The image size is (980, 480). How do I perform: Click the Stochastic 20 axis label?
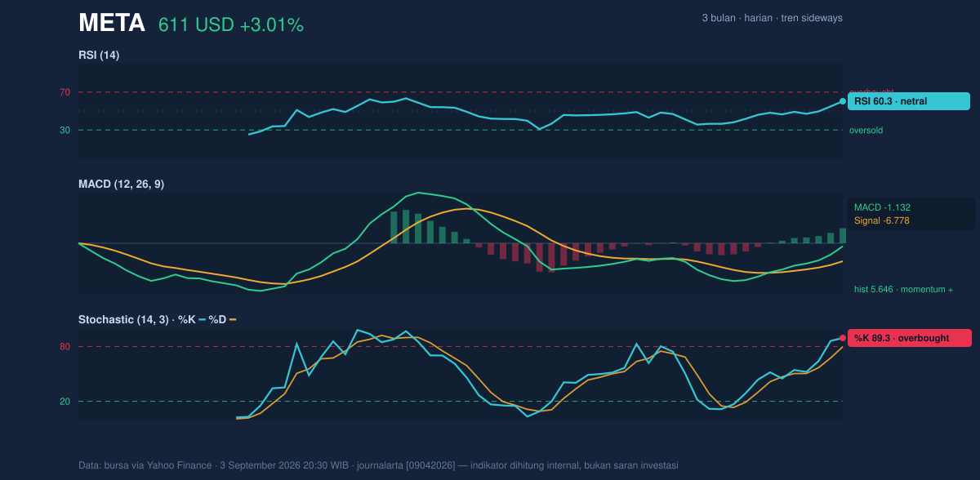click(x=65, y=401)
